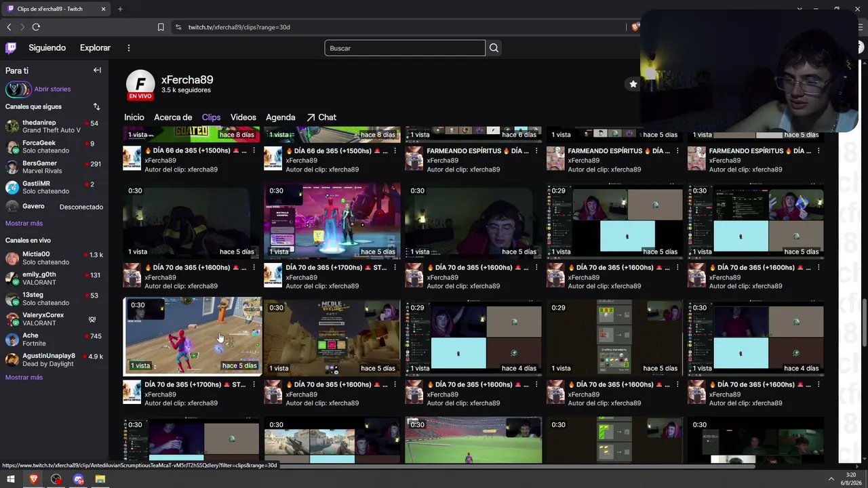868x488 pixels.
Task: Open options menu for the Minecraft clip
Action: pos(395,384)
